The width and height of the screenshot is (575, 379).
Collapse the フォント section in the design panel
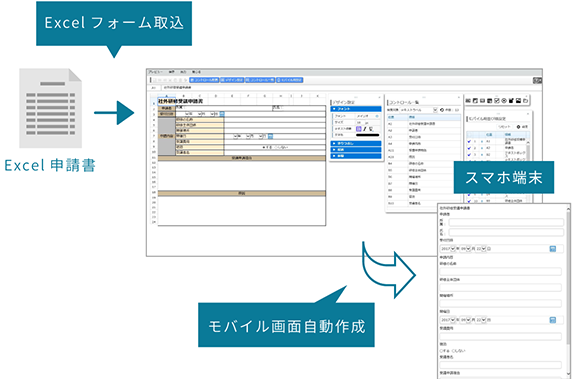click(356, 109)
